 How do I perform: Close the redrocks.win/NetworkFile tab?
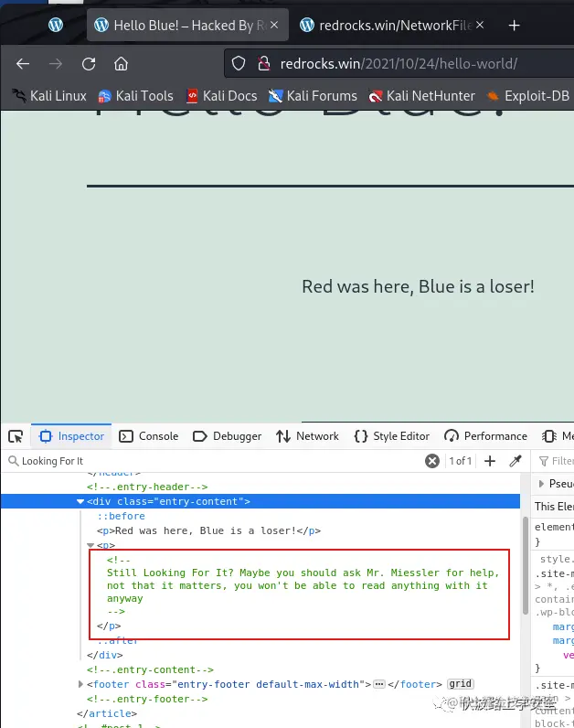pos(480,25)
